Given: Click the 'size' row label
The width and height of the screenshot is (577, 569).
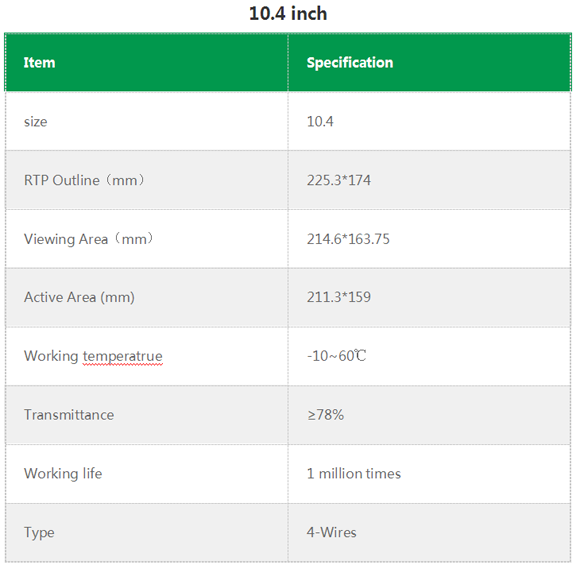Looking at the screenshot, I should [36, 121].
